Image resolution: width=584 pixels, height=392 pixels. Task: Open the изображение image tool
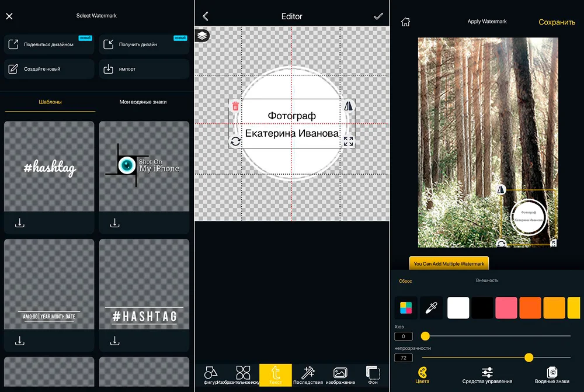pyautogui.click(x=340, y=375)
